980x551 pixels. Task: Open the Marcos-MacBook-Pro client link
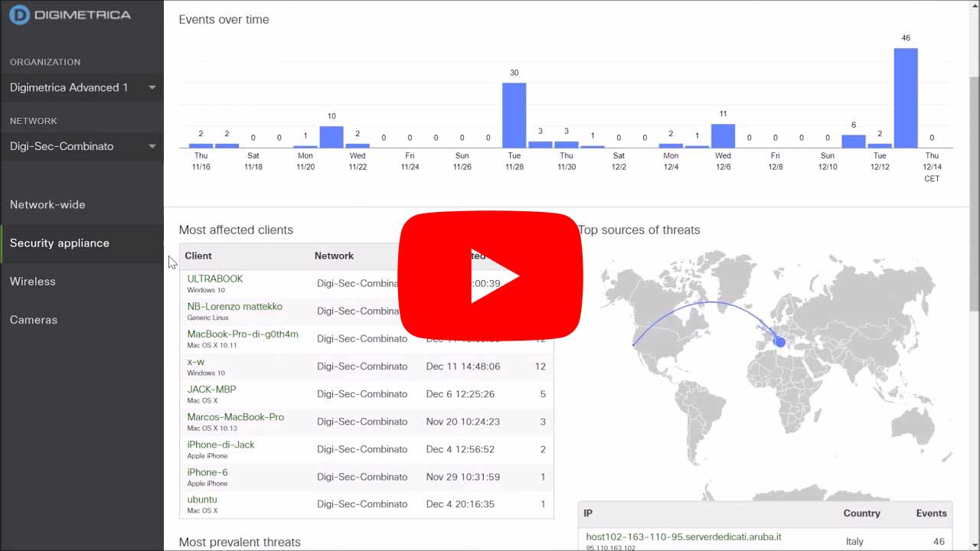[x=236, y=416]
